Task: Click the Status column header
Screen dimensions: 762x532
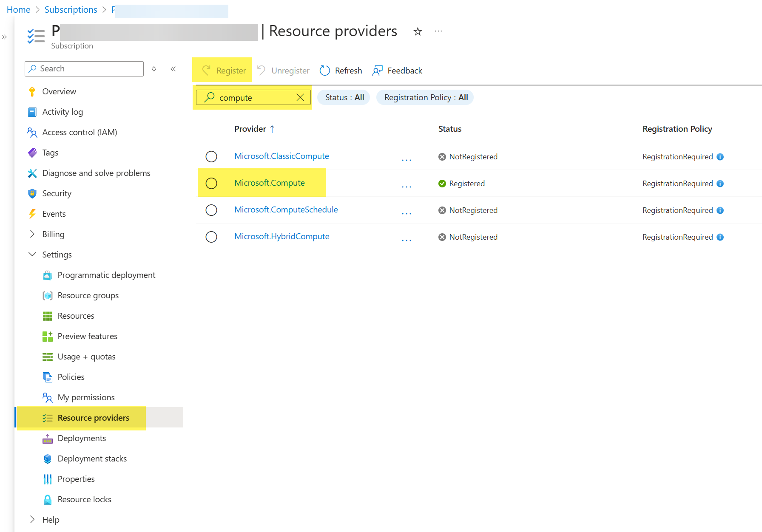Action: pyautogui.click(x=450, y=129)
